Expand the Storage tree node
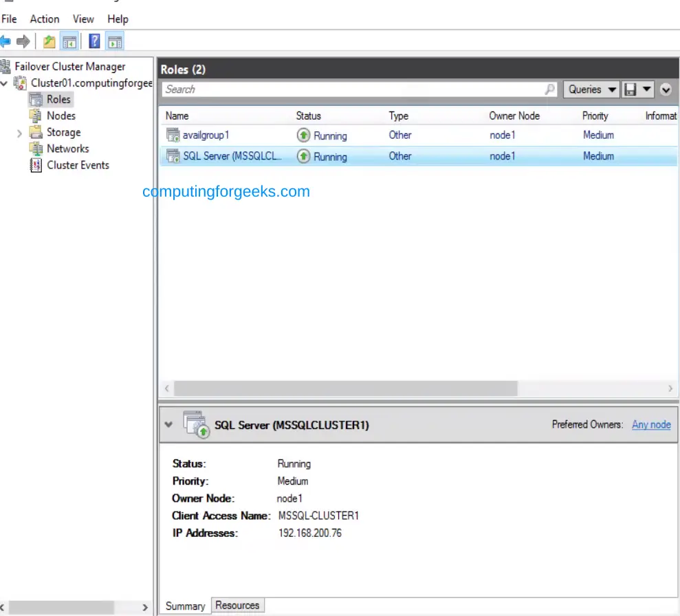This screenshot has height=616, width=680. point(19,133)
